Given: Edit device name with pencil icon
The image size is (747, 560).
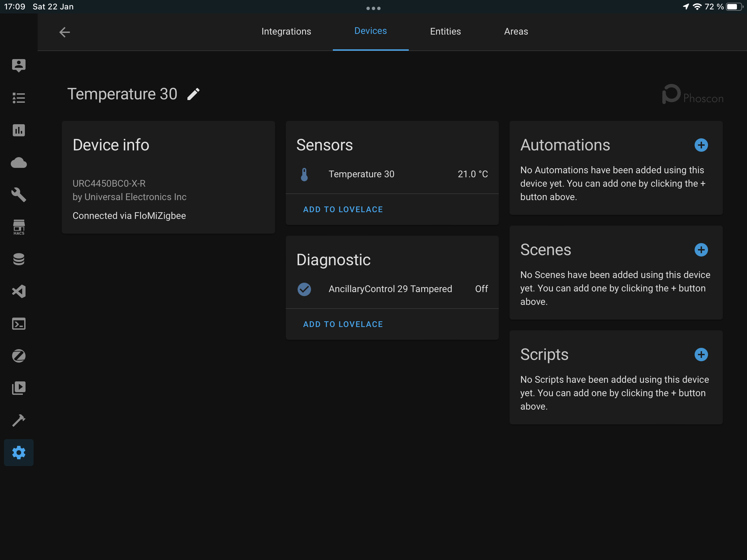Looking at the screenshot, I should [193, 94].
